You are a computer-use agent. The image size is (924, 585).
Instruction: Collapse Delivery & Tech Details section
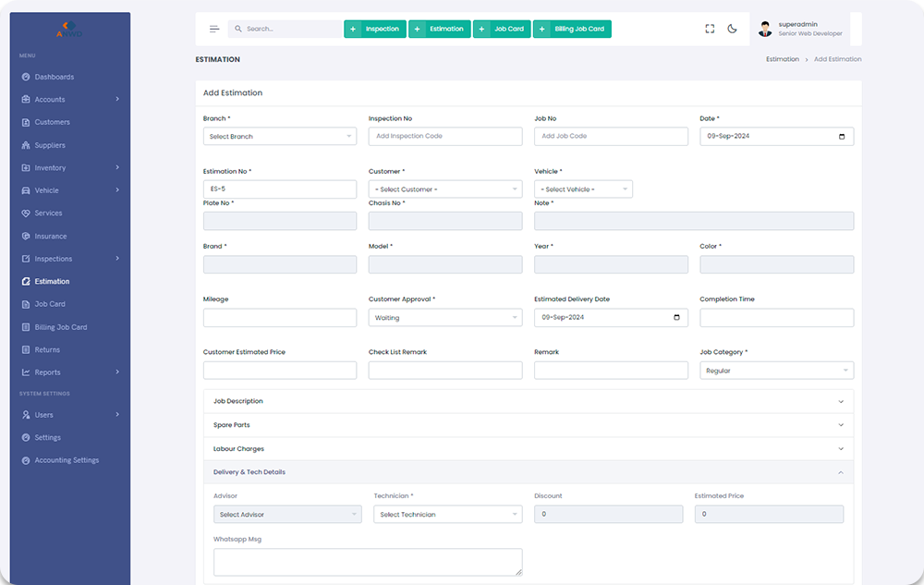(528, 472)
